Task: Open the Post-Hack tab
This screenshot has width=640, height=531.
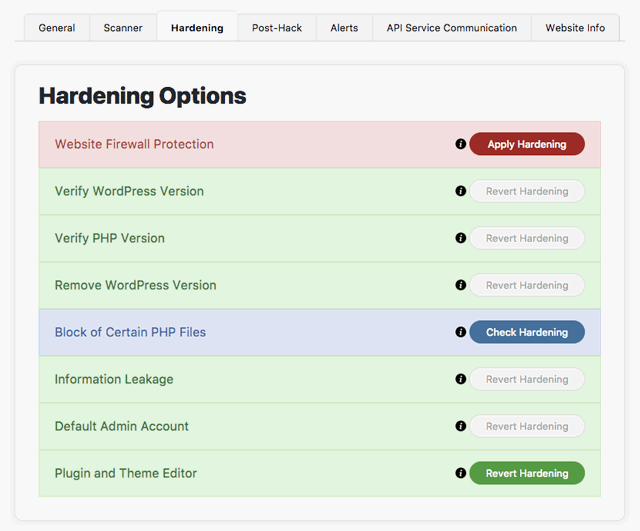Action: pyautogui.click(x=277, y=28)
